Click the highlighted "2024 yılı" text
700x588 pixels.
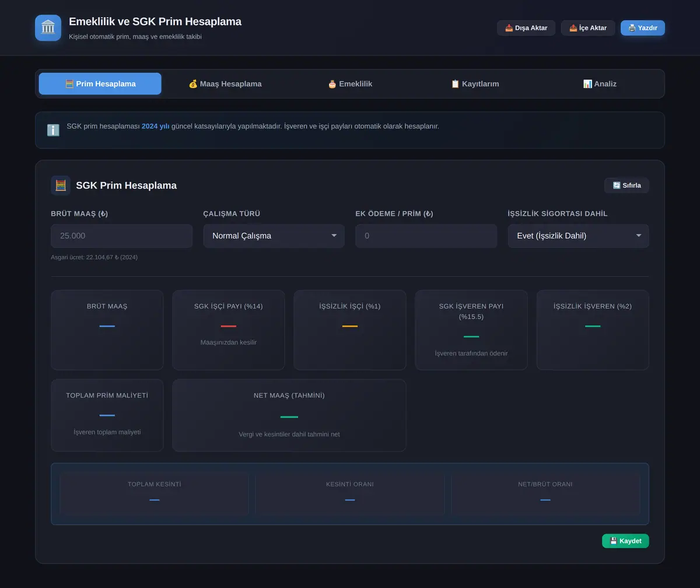(155, 126)
